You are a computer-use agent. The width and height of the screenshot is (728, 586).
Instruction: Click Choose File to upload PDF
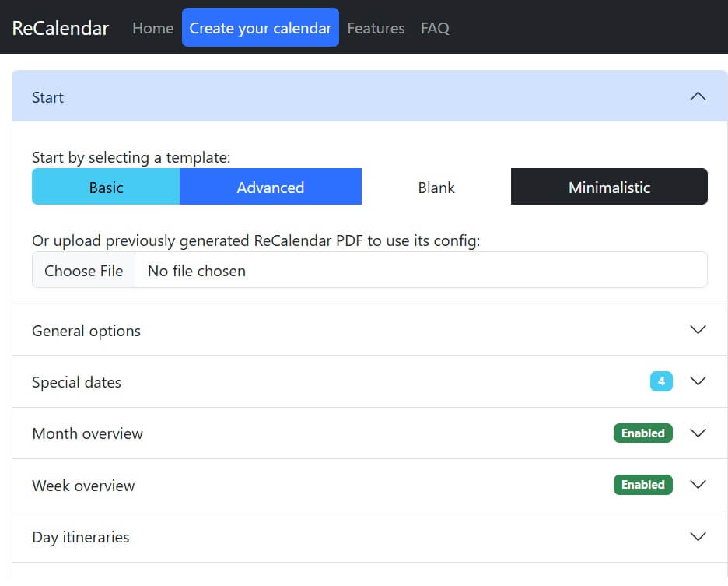[x=84, y=270]
